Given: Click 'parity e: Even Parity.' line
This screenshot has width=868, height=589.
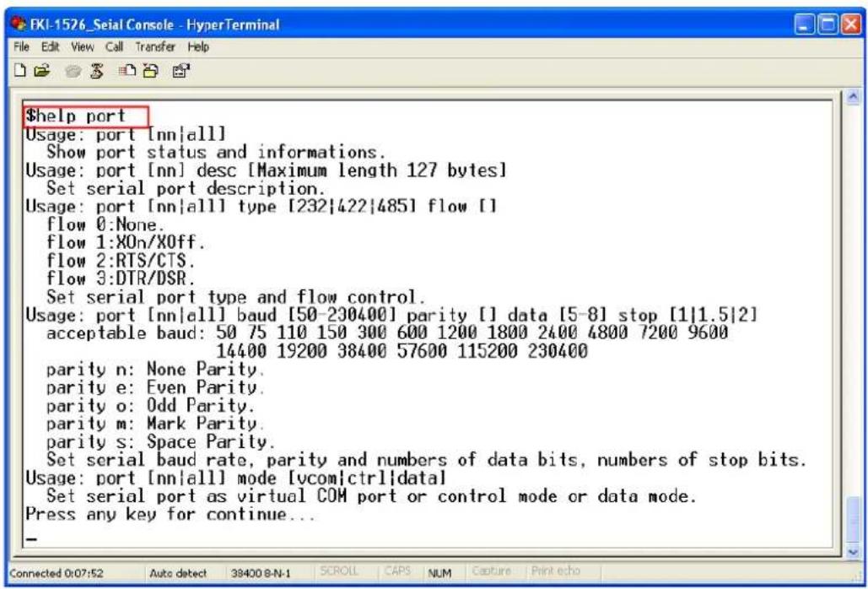Looking at the screenshot, I should coord(155,387).
